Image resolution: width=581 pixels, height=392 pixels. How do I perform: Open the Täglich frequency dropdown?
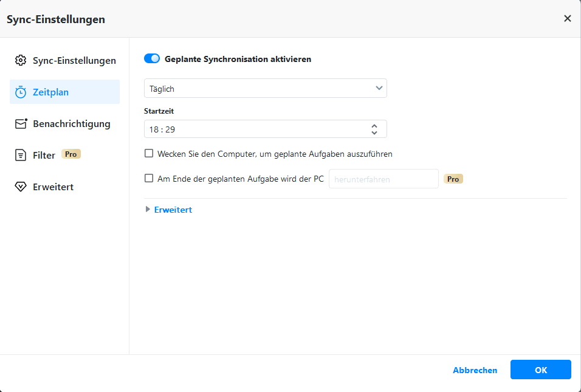click(265, 89)
